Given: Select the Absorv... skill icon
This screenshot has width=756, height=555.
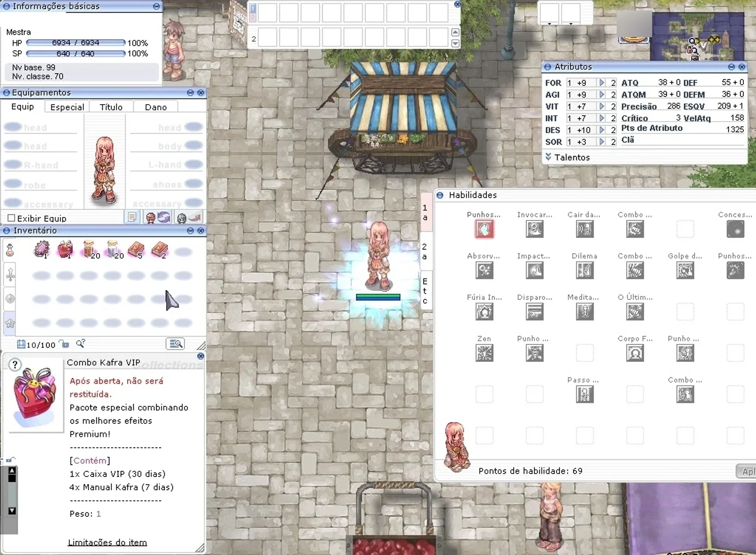Looking at the screenshot, I should 485,270.
